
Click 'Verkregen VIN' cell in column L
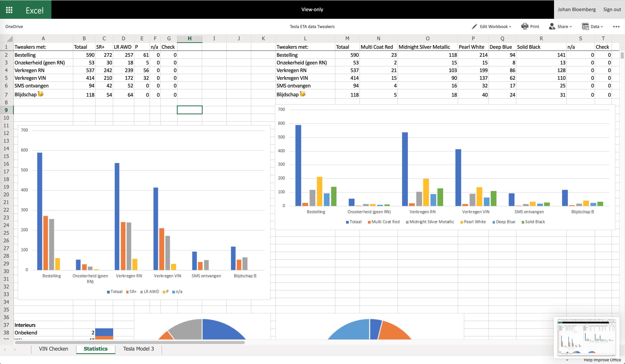pyautogui.click(x=305, y=78)
